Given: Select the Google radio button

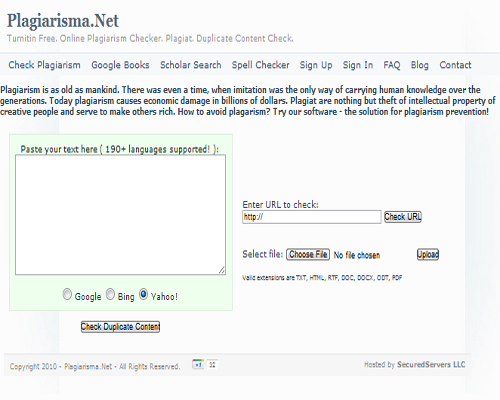Looking at the screenshot, I should pos(67,294).
